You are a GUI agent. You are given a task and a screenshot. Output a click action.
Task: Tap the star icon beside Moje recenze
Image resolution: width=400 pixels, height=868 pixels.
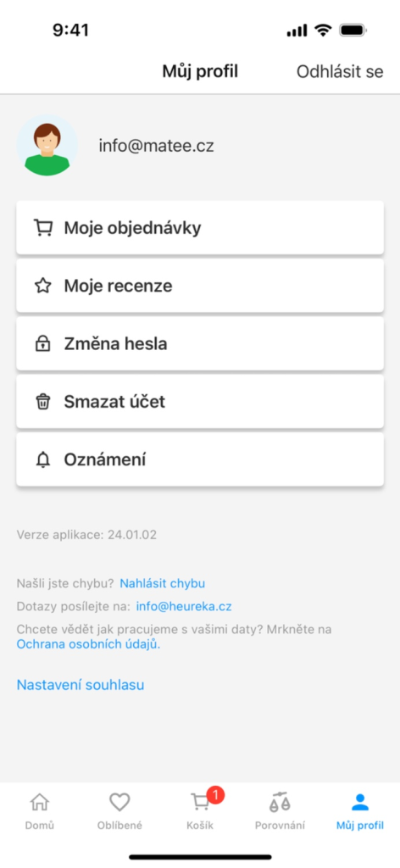tap(42, 287)
